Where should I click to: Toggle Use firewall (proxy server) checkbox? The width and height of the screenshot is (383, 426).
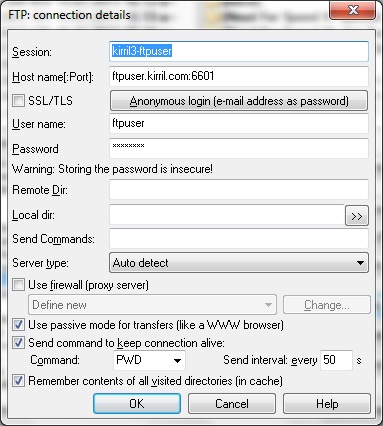click(18, 285)
